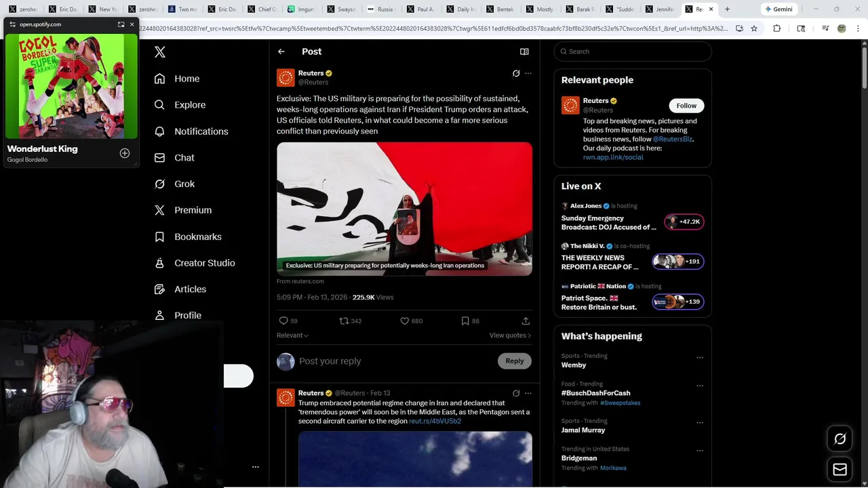Close the Spotify mini player
The height and width of the screenshot is (488, 868).
132,24
